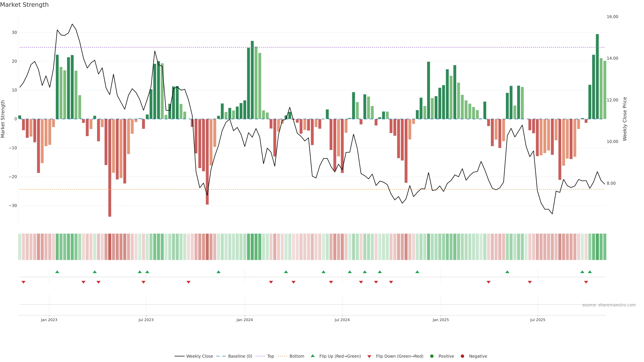Click the tallest green bar at far right
644x362 pixels.
coord(597,76)
